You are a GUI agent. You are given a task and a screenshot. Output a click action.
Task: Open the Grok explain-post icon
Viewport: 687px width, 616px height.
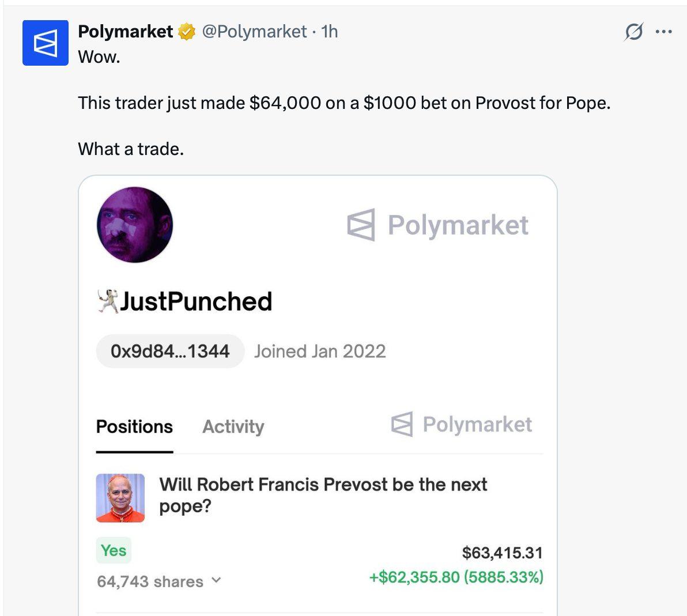point(633,32)
